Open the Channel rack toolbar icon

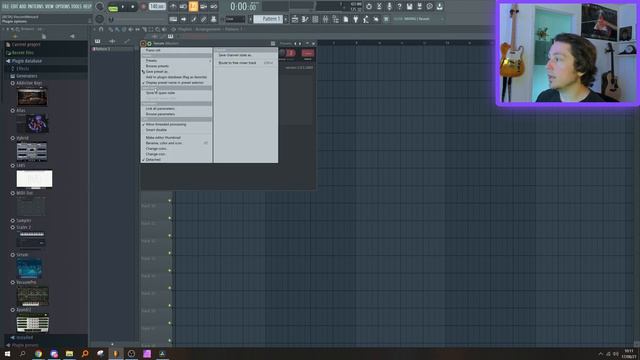pos(315,19)
